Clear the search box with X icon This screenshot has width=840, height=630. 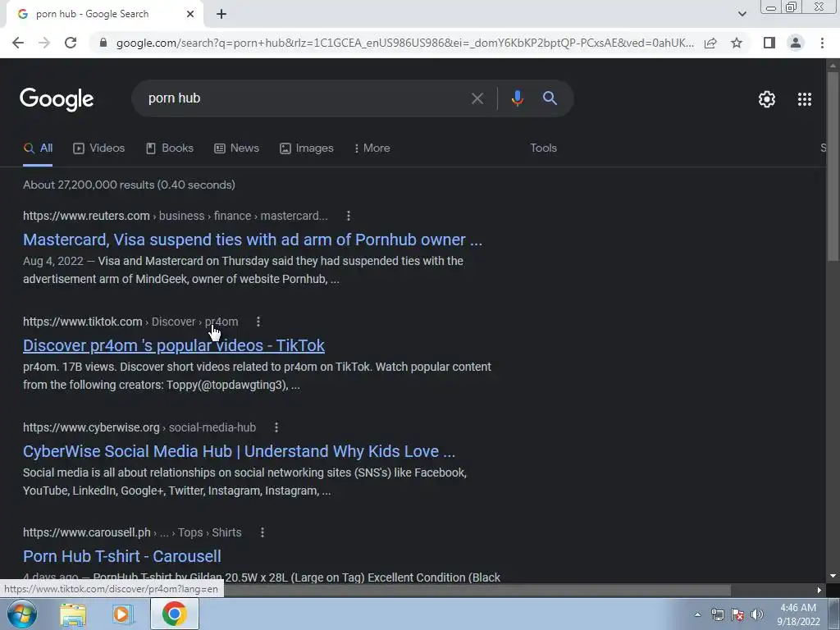coord(477,98)
